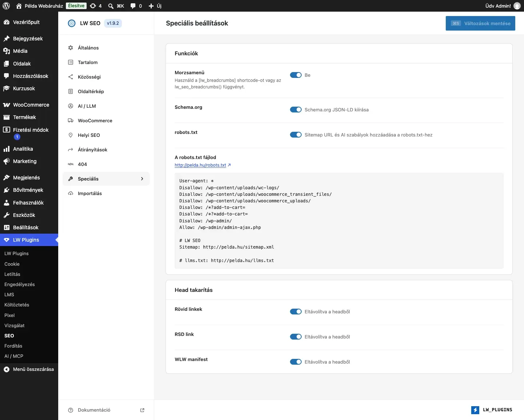
Task: Click the external arrow beside robots.txt URL
Action: click(229, 165)
